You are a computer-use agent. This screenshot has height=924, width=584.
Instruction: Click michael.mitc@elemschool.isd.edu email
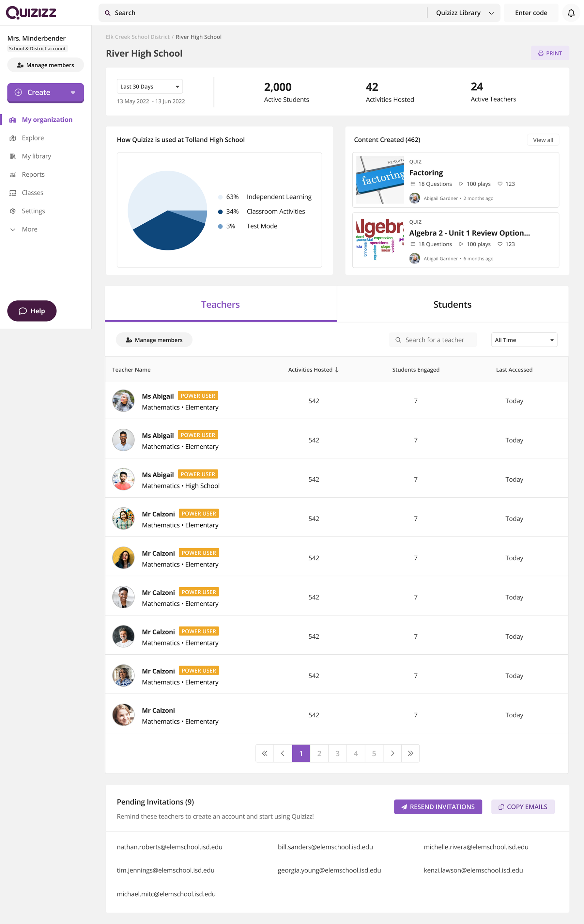(x=166, y=894)
